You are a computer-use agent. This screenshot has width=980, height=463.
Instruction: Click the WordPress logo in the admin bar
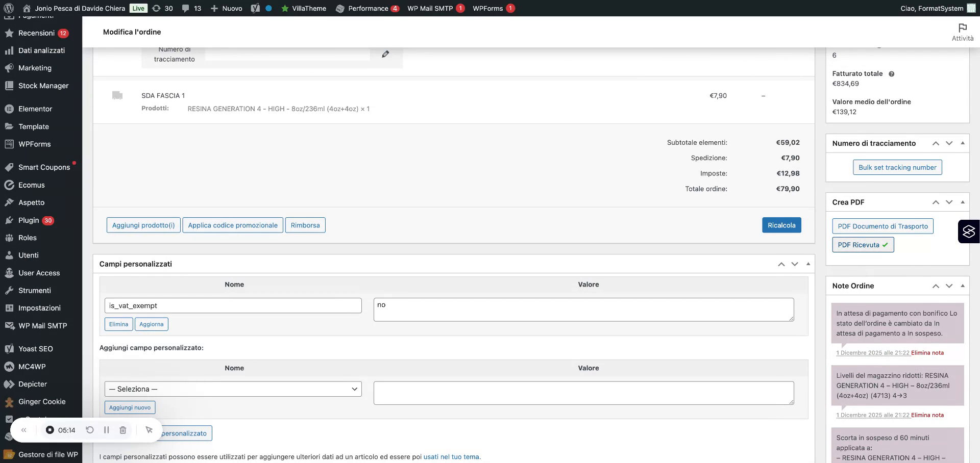click(x=8, y=8)
